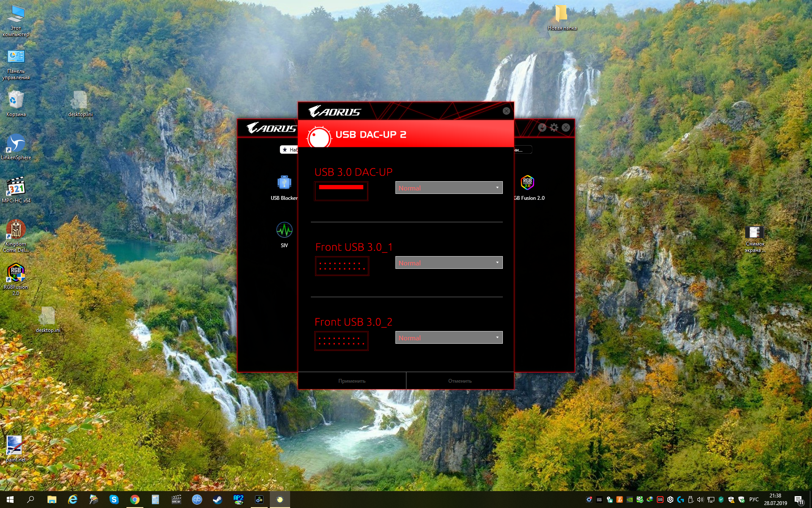Open RGB Fusion 2.0 in App Center
The height and width of the screenshot is (508, 812).
click(x=527, y=183)
